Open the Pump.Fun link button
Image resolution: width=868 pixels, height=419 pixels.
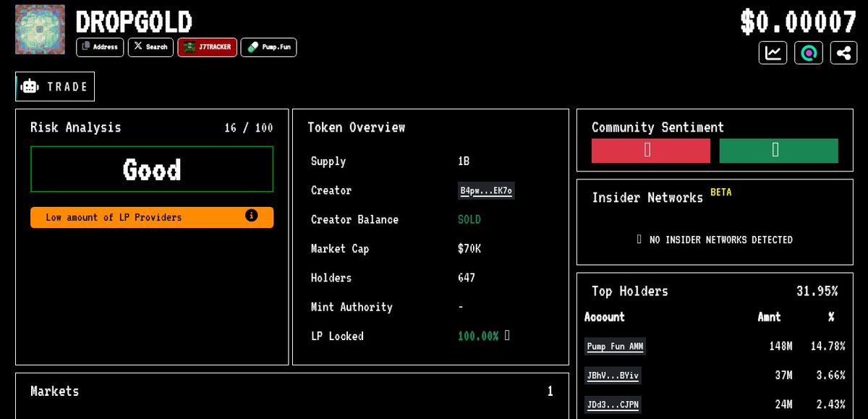pos(268,47)
